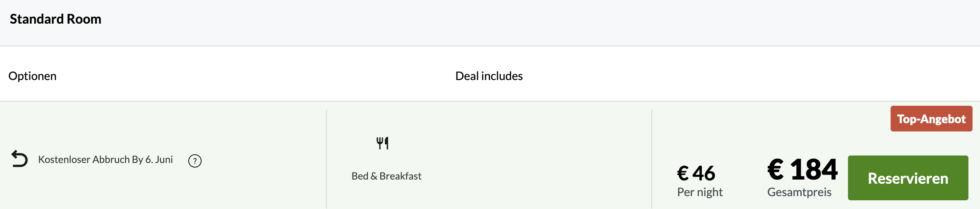Click the 184 total price number
980x209 pixels.
tap(814, 170)
